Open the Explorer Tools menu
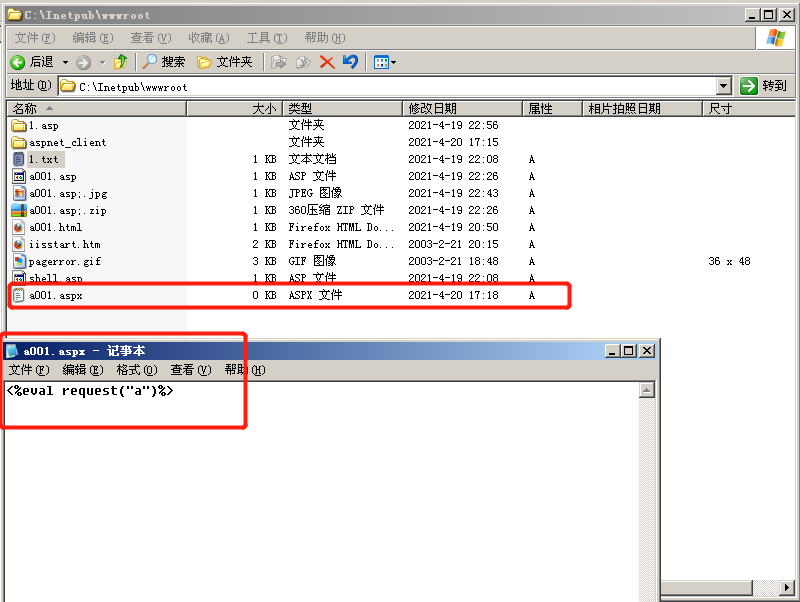Screen dimensions: 800x602 point(267,38)
